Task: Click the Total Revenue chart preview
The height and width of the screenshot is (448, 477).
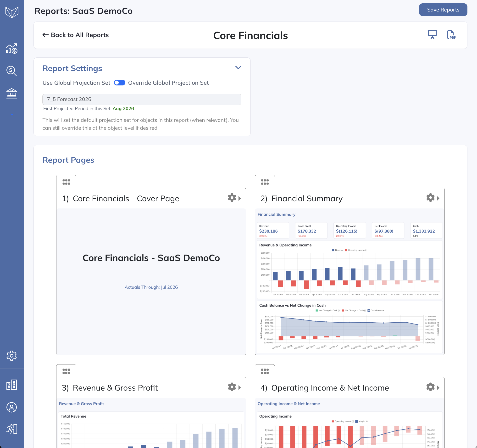Action: click(x=151, y=430)
